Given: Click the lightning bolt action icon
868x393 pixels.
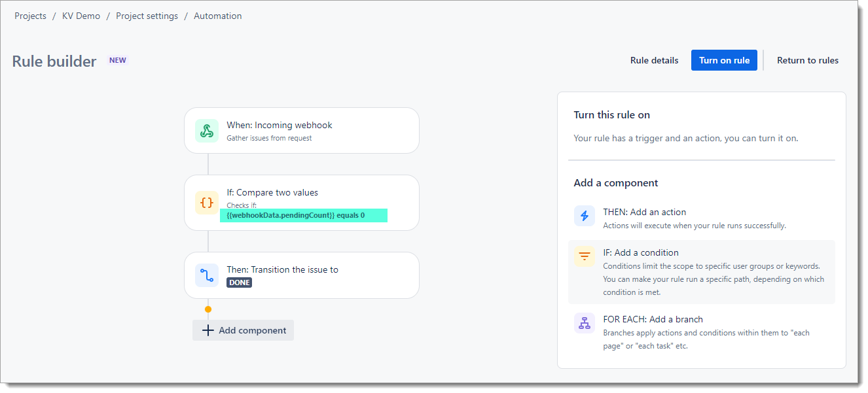Looking at the screenshot, I should click(x=585, y=216).
